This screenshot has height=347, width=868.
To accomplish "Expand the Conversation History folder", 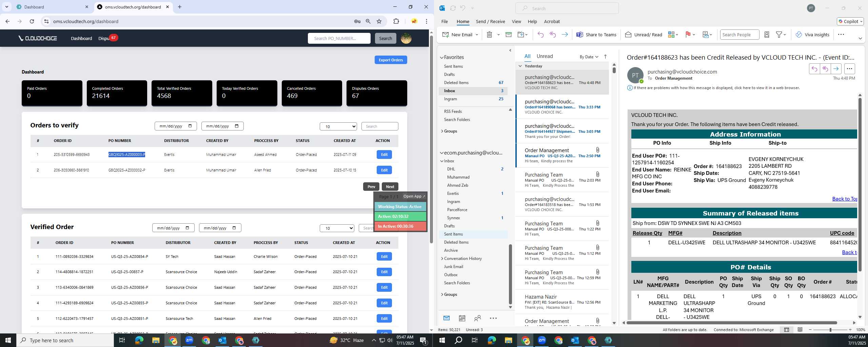I will (442, 259).
